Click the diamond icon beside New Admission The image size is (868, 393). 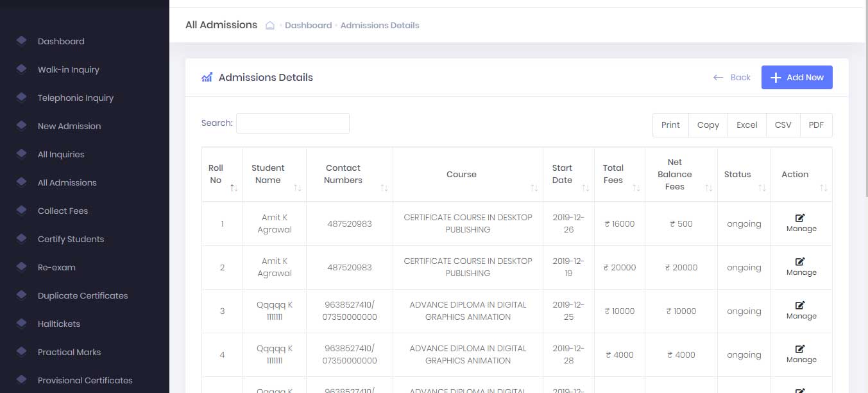(21, 126)
